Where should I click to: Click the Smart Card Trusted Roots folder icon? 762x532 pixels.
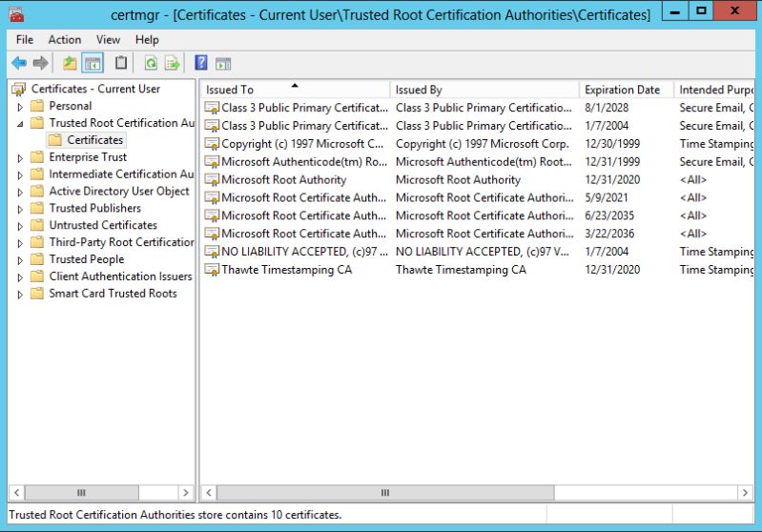click(37, 294)
